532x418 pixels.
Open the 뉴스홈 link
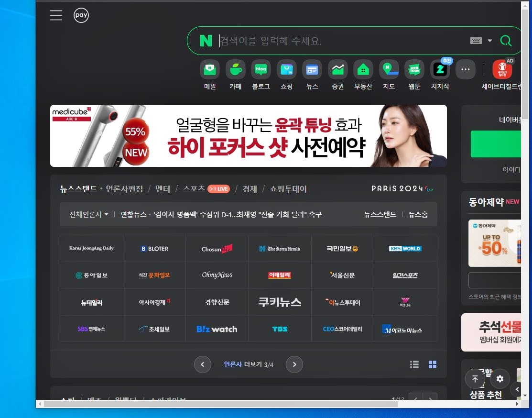point(418,214)
